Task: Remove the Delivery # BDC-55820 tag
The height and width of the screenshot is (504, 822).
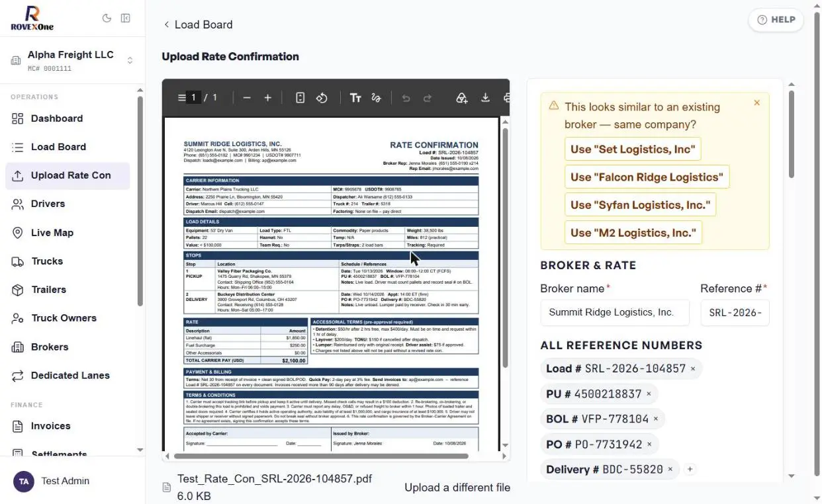Action: 670,470
